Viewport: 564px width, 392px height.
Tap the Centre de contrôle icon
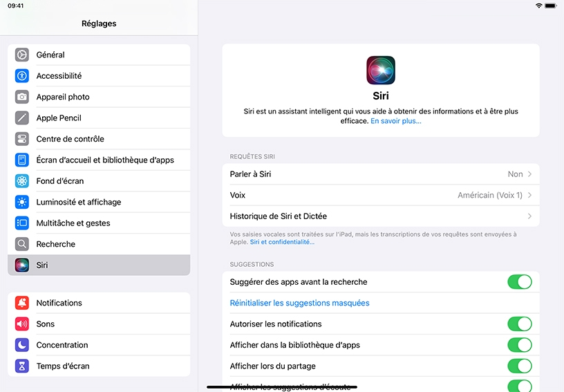pyautogui.click(x=22, y=139)
